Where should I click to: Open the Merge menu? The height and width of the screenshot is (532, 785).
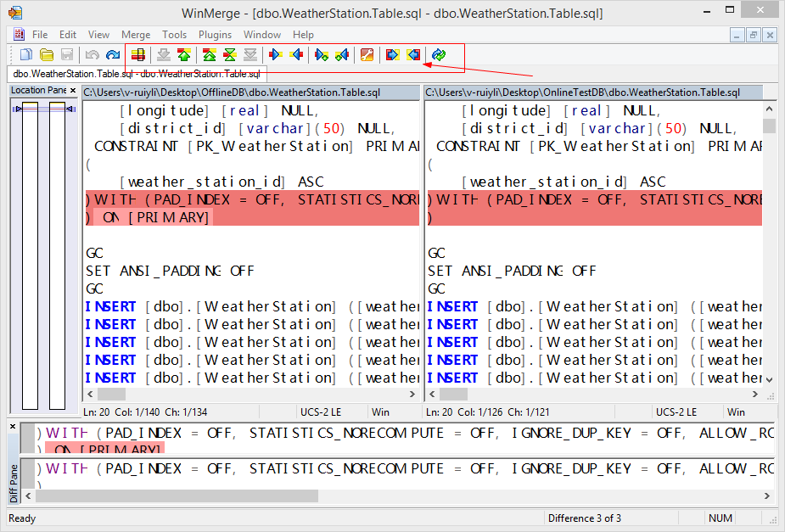click(136, 35)
